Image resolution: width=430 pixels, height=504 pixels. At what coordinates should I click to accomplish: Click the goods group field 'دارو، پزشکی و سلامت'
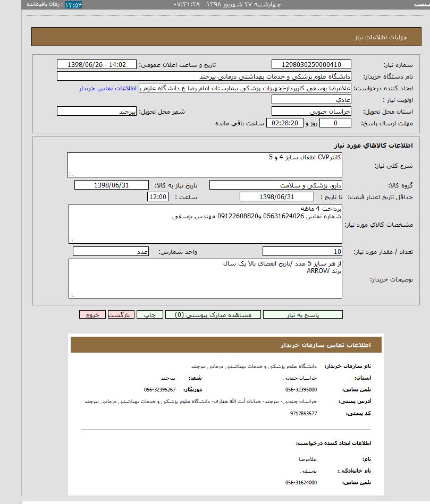[276, 185]
